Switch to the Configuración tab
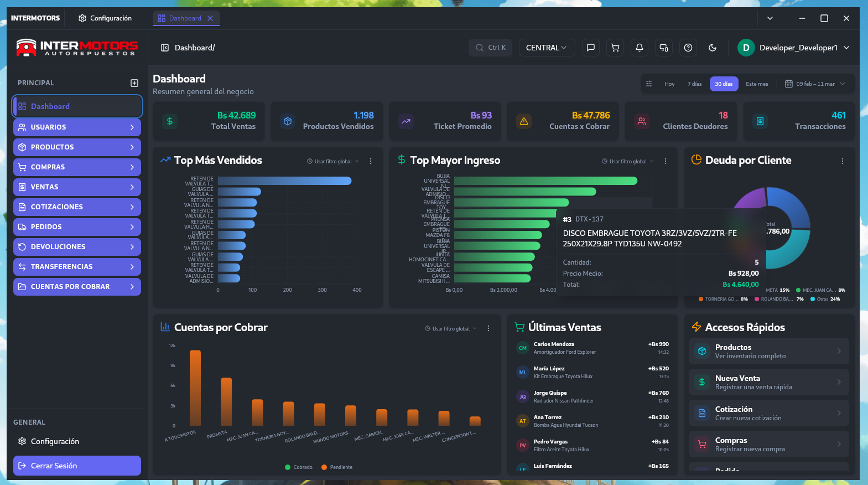 point(105,18)
